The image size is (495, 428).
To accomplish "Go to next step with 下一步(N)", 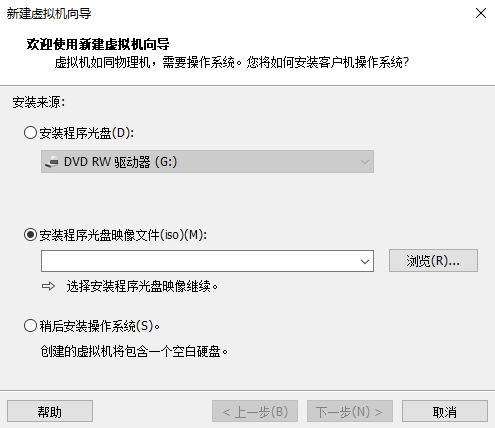I will click(x=350, y=412).
